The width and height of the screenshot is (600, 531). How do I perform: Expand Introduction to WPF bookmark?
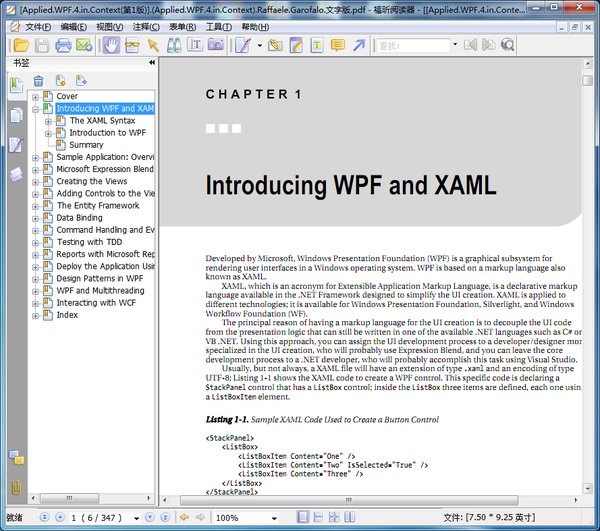(48, 134)
